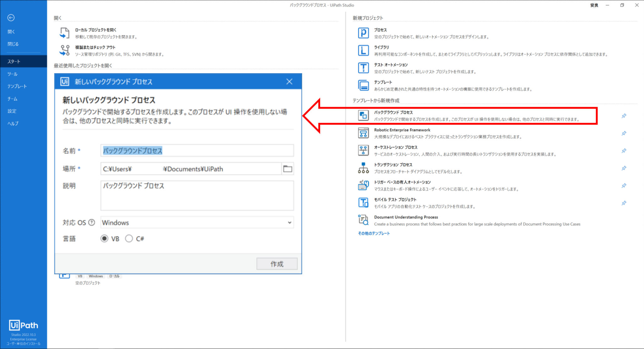Image resolution: width=644 pixels, height=349 pixels.
Task: Select the Template project icon
Action: coord(363,85)
